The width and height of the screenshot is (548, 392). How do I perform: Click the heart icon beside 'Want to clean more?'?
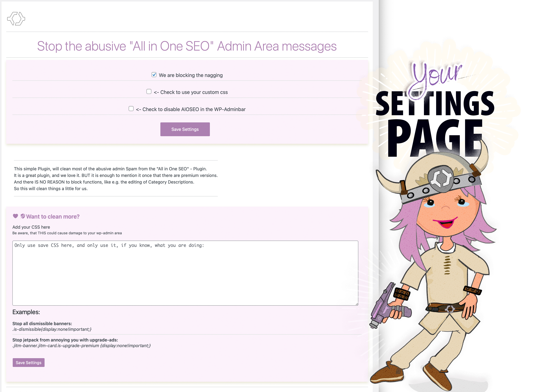click(16, 216)
